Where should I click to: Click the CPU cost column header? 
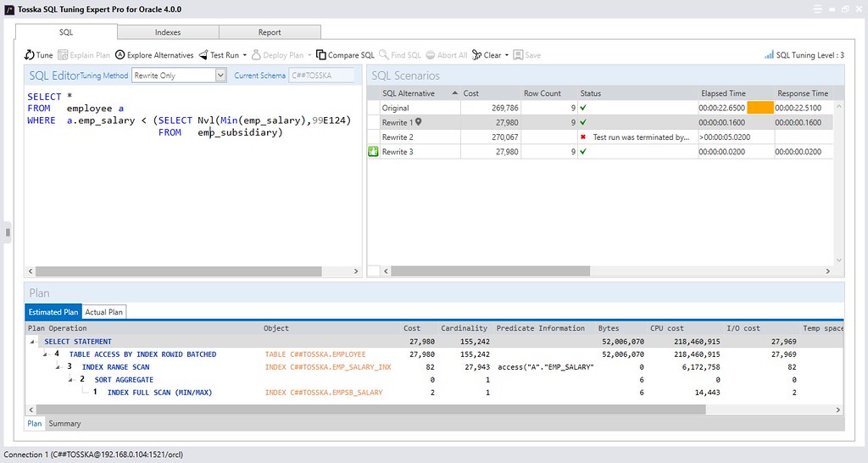666,328
